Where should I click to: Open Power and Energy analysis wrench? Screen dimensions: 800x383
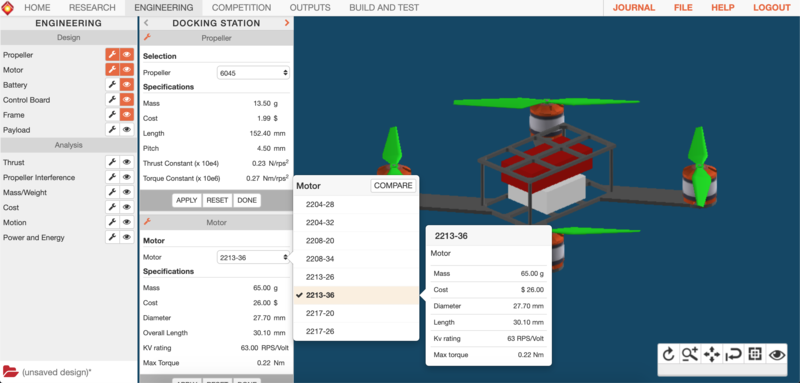pyautogui.click(x=112, y=237)
